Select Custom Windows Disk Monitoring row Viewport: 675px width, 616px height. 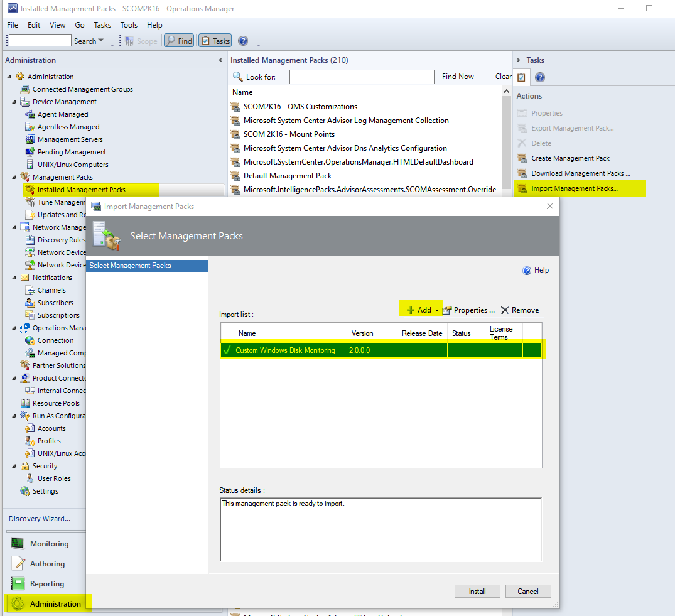tap(381, 350)
